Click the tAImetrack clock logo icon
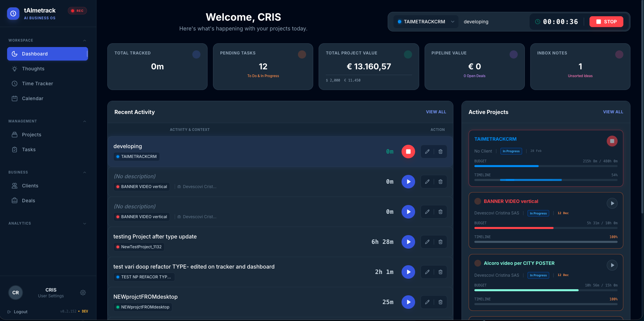Image resolution: width=644 pixels, height=321 pixels. point(13,14)
